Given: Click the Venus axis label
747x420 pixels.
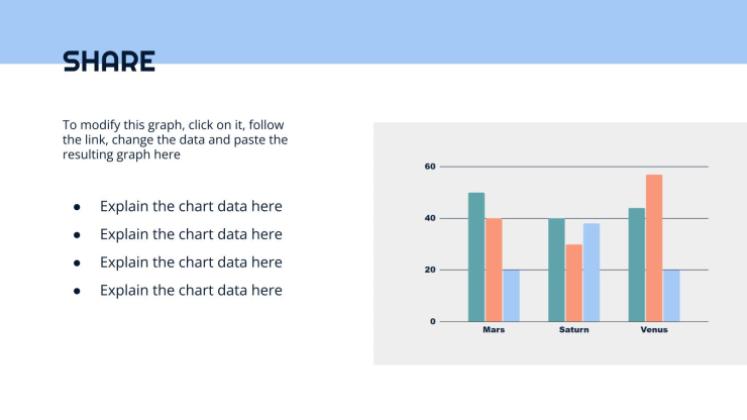Looking at the screenshot, I should click(x=654, y=330).
